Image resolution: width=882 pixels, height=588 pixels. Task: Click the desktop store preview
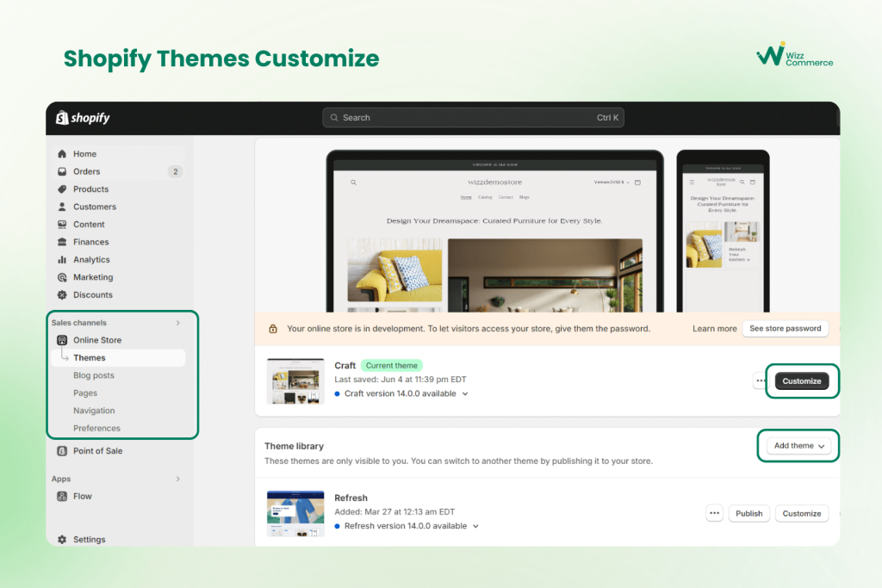point(495,231)
